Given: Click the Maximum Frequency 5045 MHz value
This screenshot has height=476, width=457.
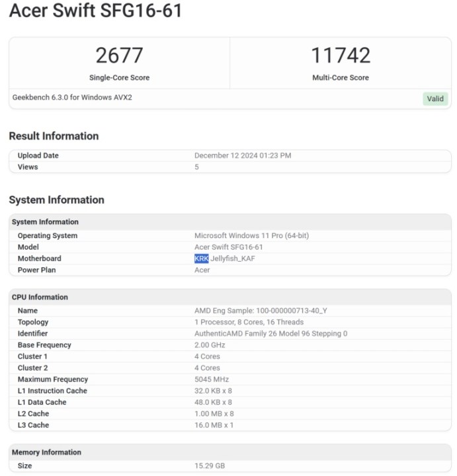Looking at the screenshot, I should tap(212, 379).
